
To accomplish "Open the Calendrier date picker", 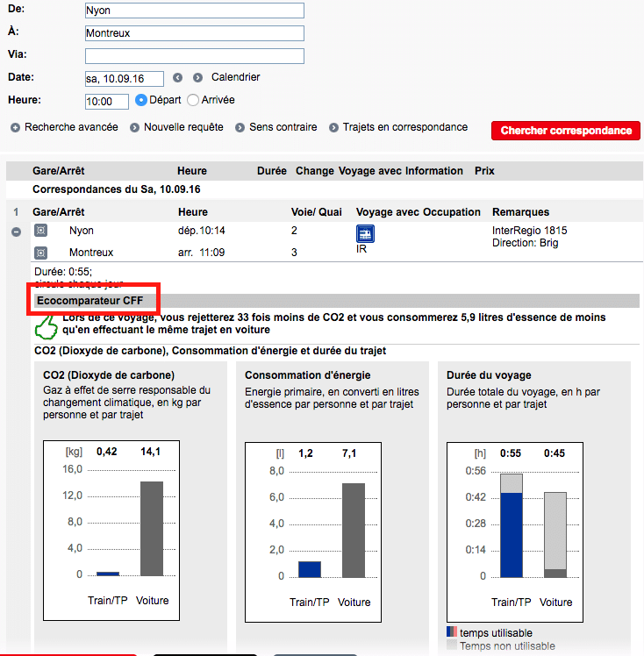I will point(236,77).
